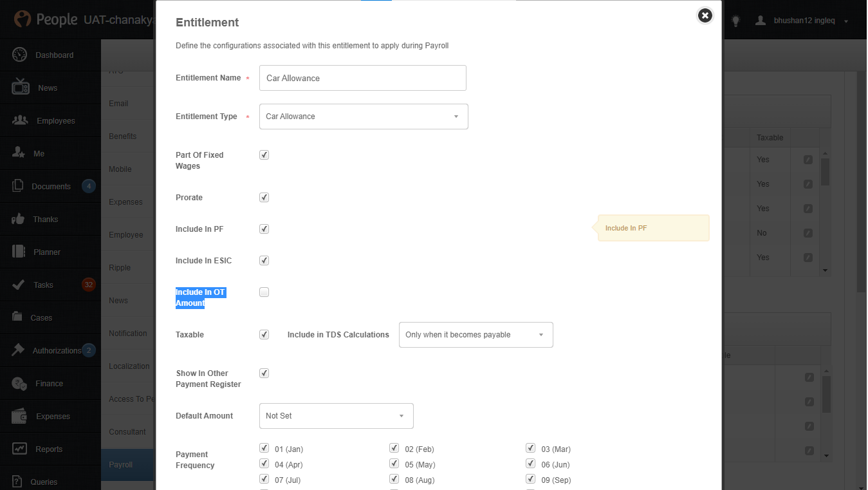Click the Dashboard clock icon in sidebar
The height and width of the screenshot is (490, 868).
(x=19, y=55)
